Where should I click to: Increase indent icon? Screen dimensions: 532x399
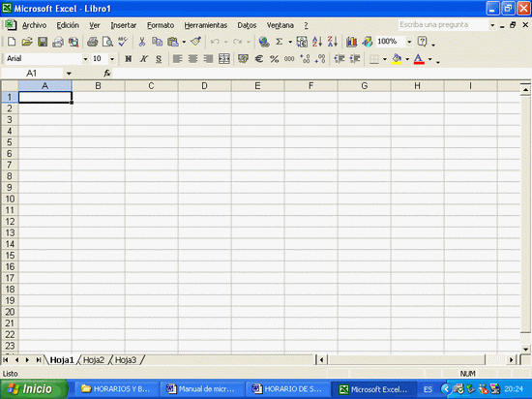(355, 59)
